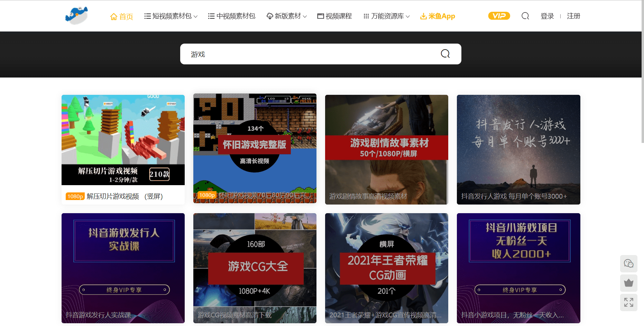Image resolution: width=644 pixels, height=326 pixels.
Task: Click caption 游戏剧情故事高清视频素材
Action: tap(368, 196)
